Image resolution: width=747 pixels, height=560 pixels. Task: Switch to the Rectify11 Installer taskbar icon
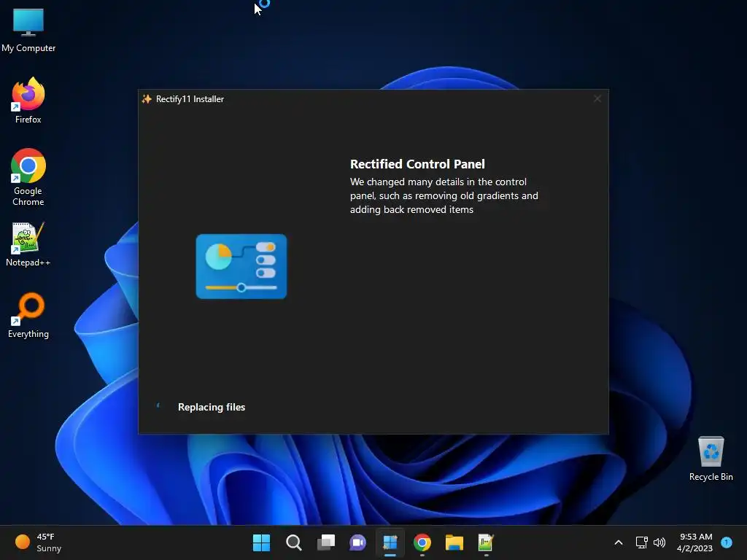[390, 542]
